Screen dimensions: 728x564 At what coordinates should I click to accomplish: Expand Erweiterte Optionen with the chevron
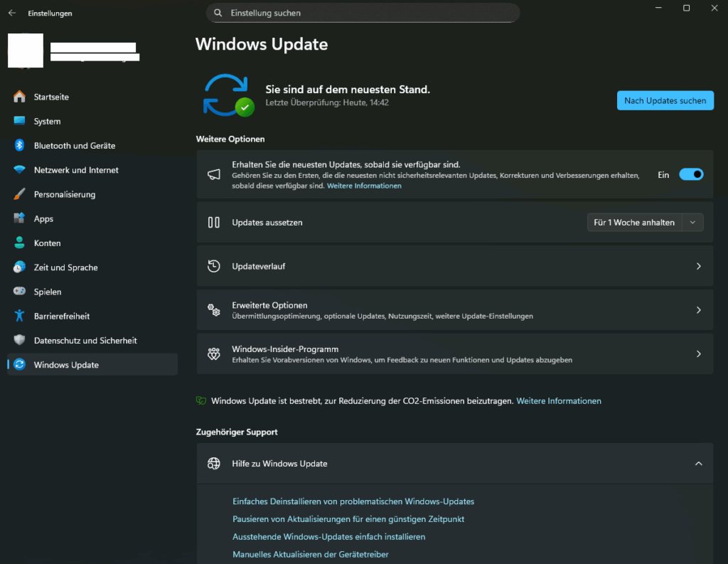coord(698,310)
